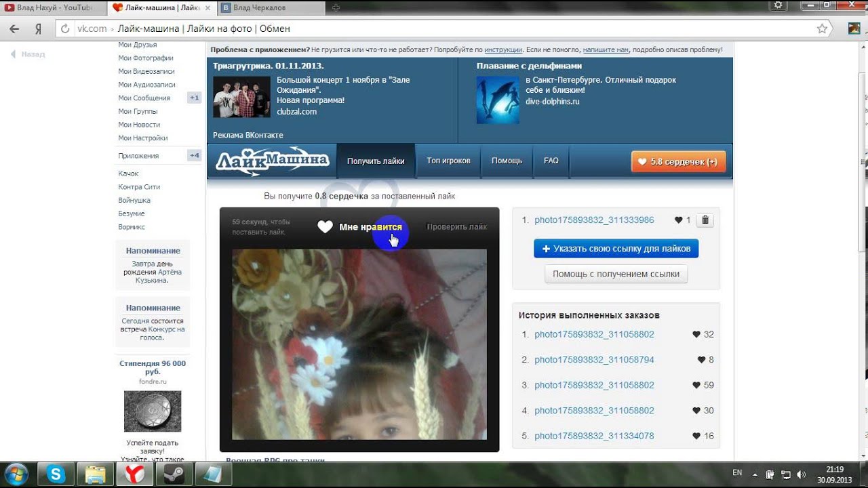This screenshot has height=488, width=868.
Task: Open Steam from the taskbar
Action: (x=174, y=474)
